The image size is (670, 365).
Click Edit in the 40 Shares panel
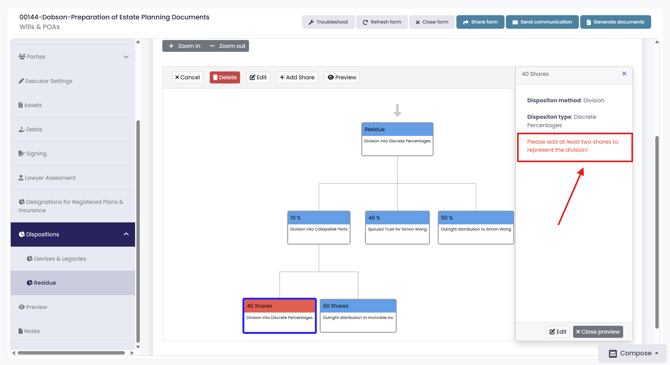tap(558, 332)
